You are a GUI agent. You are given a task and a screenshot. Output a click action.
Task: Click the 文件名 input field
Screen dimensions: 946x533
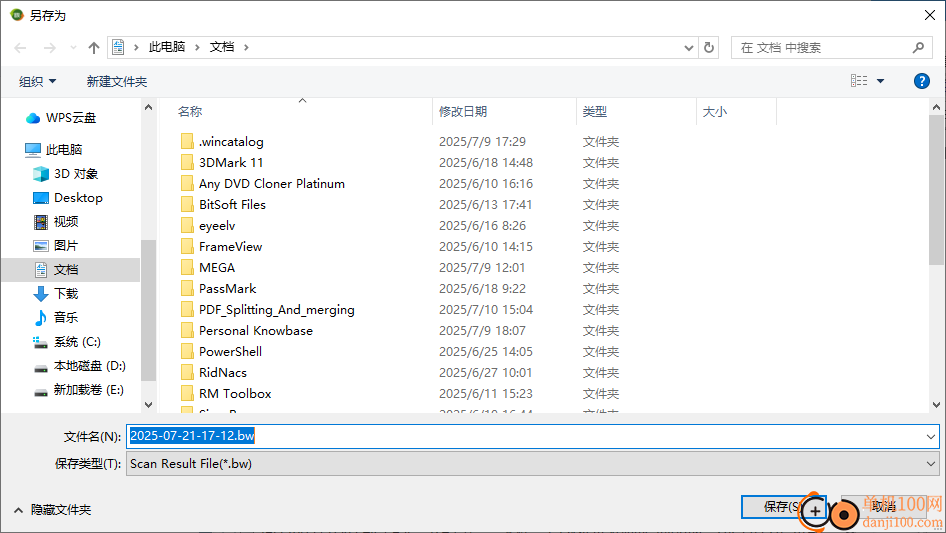(525, 436)
